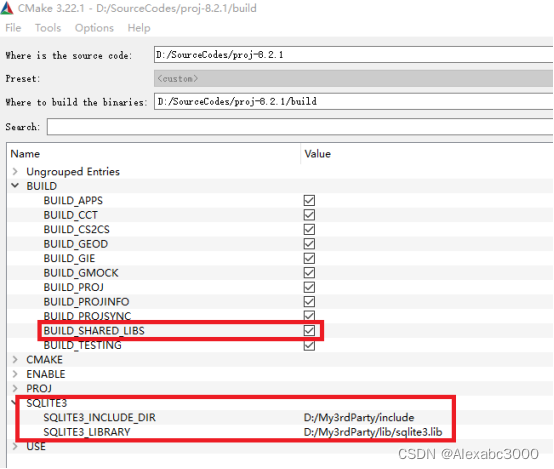The image size is (554, 469).
Task: Open the Help menu
Action: [x=139, y=28]
